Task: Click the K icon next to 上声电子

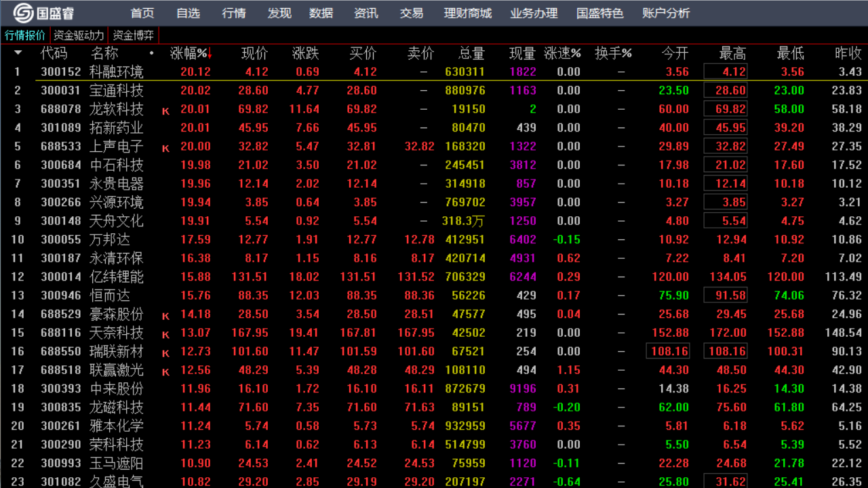Action: (165, 146)
